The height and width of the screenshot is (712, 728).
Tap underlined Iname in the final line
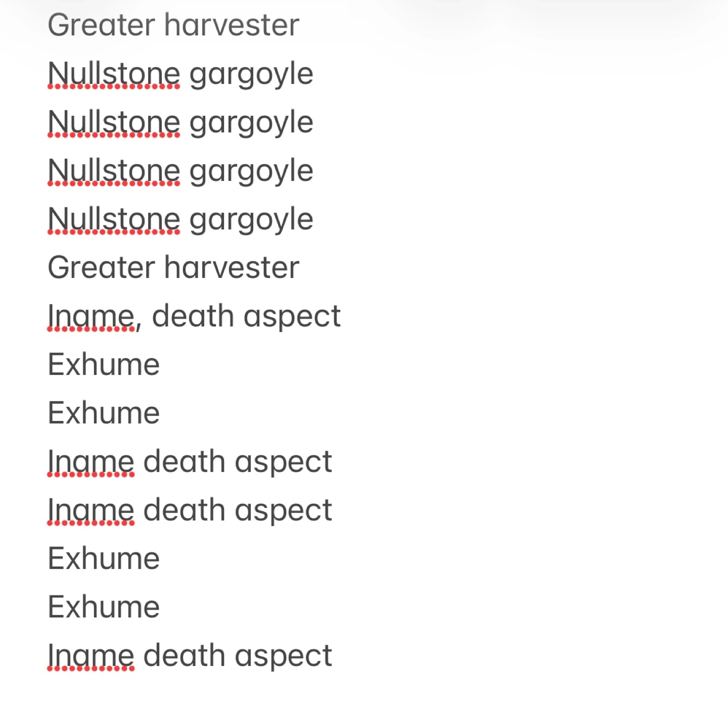pos(91,655)
